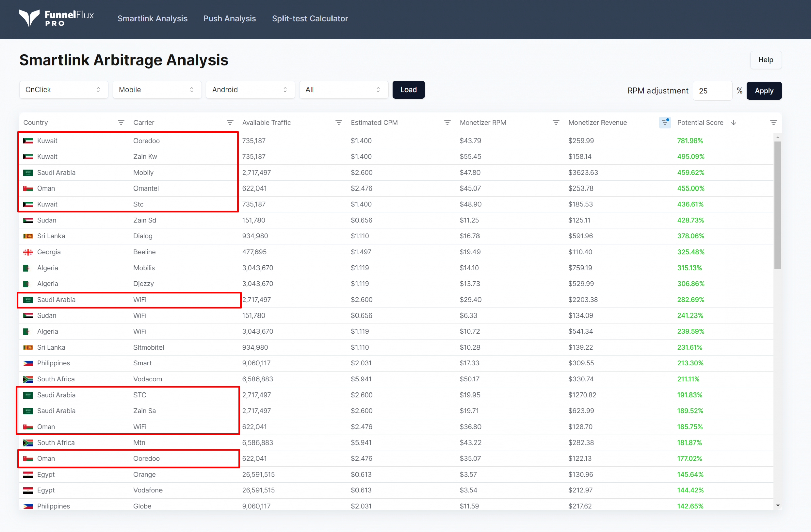Sort by Potential Score column header
Image resolution: width=811 pixels, height=532 pixels.
[x=700, y=123]
